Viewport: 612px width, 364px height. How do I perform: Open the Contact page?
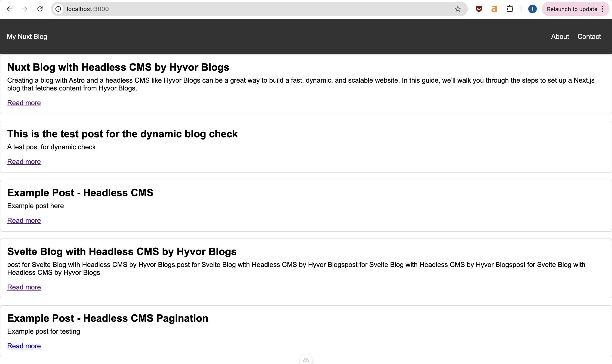pyautogui.click(x=589, y=37)
